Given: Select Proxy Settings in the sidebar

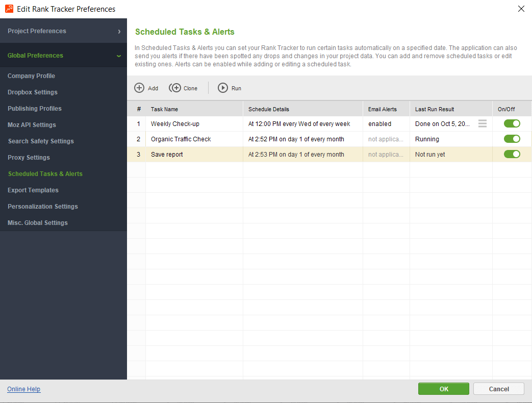Looking at the screenshot, I should coord(29,158).
